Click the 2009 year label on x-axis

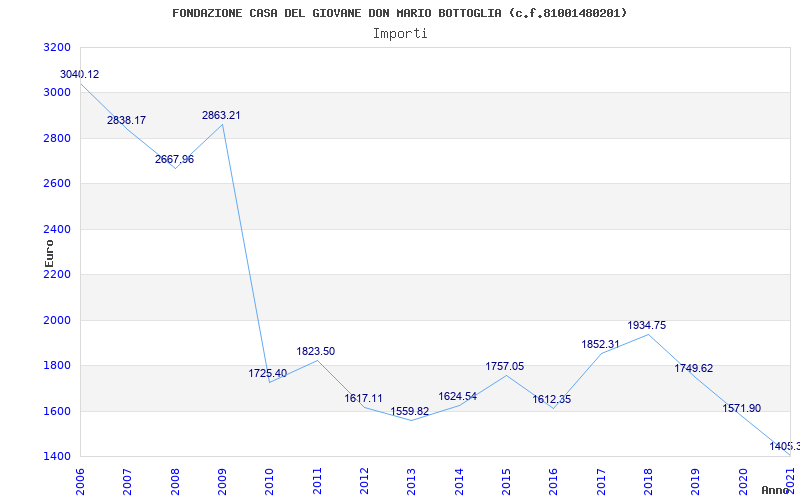click(222, 482)
